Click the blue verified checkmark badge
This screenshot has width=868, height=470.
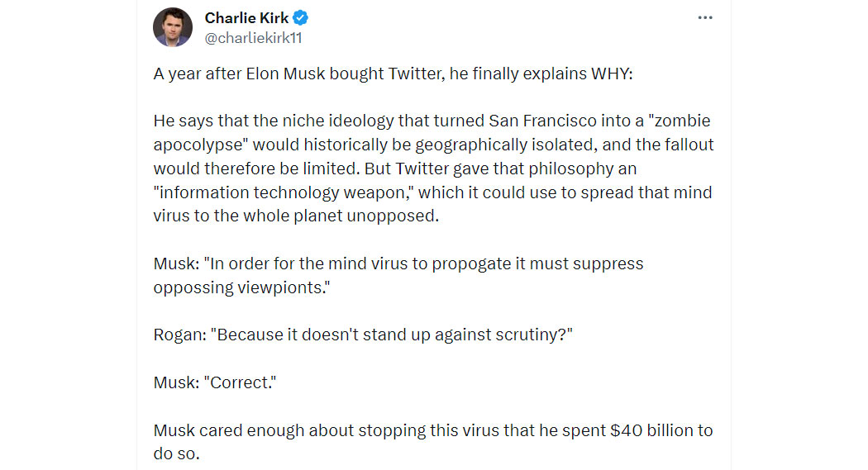301,18
